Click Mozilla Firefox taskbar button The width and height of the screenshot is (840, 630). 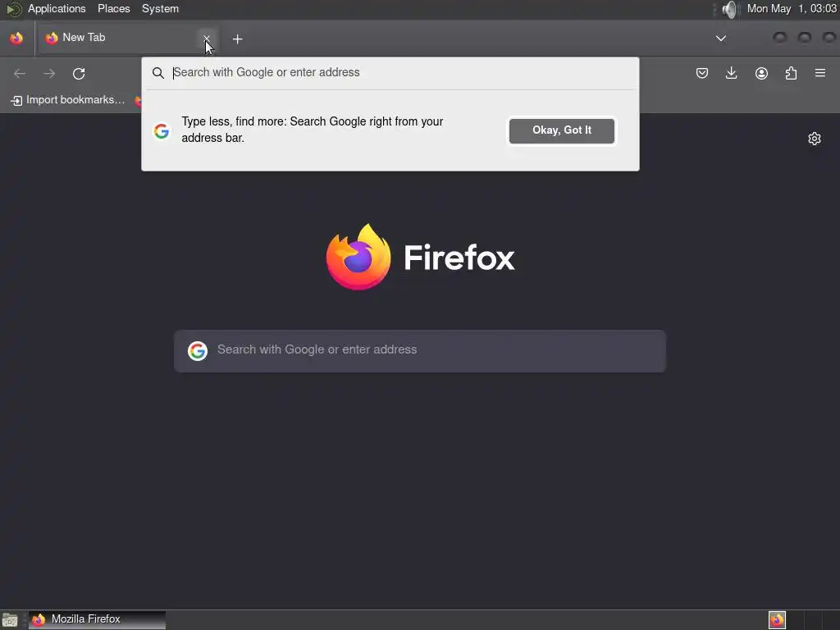point(97,620)
